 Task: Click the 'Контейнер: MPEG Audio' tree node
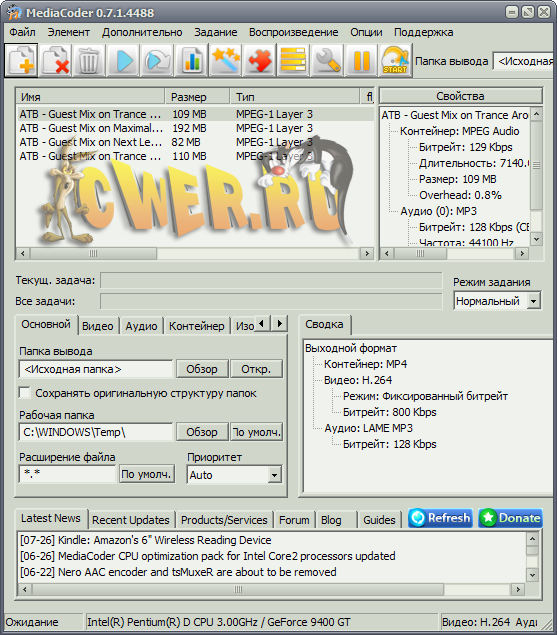(459, 131)
